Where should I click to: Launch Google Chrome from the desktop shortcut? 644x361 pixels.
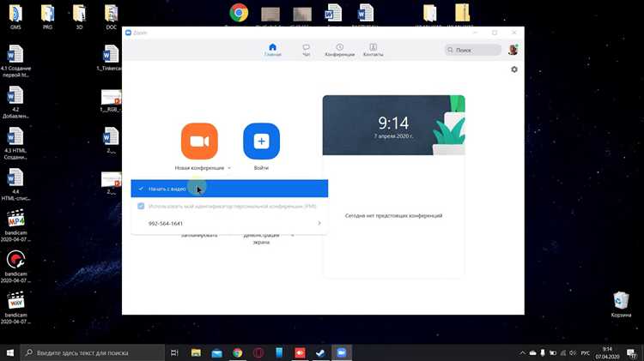tap(239, 12)
